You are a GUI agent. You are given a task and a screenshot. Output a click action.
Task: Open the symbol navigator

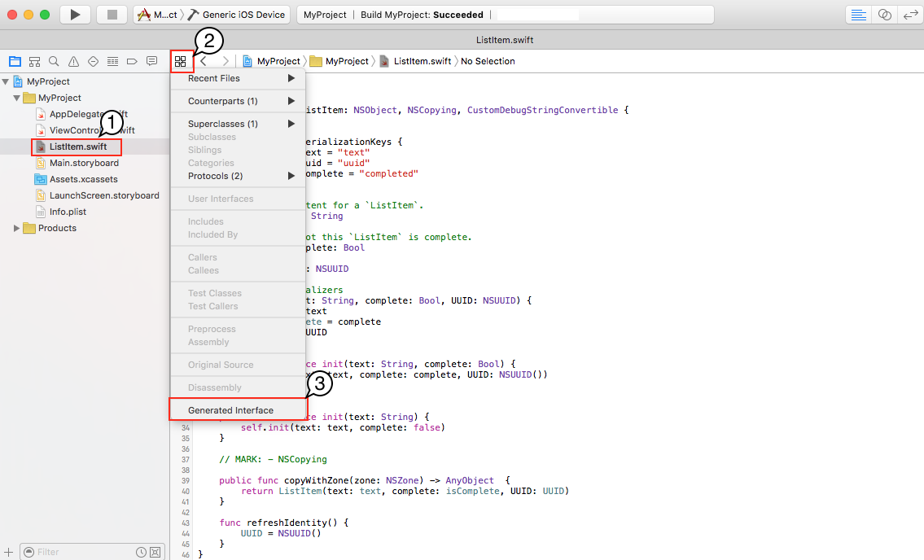34,61
